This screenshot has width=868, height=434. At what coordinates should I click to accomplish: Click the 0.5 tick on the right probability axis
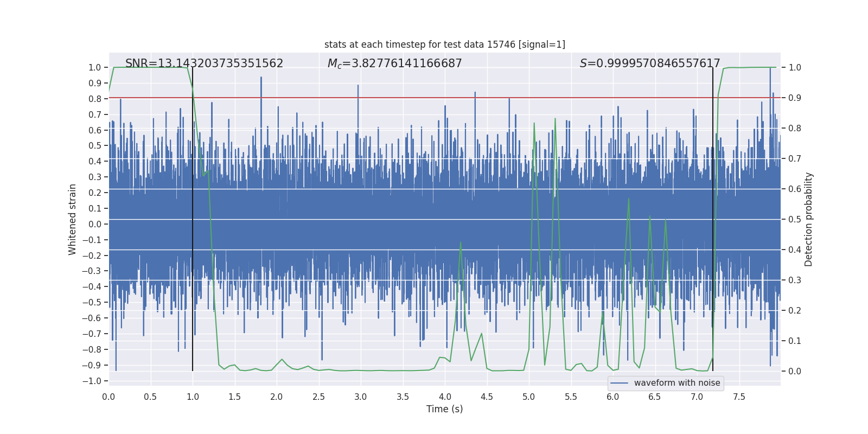click(795, 220)
